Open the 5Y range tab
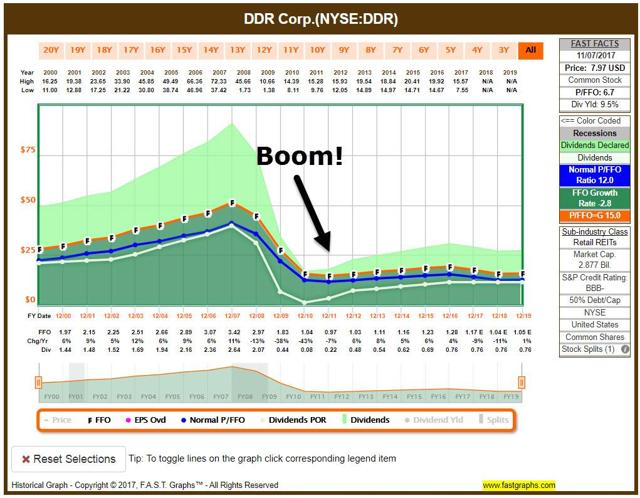This screenshot has width=640, height=498. click(450, 50)
